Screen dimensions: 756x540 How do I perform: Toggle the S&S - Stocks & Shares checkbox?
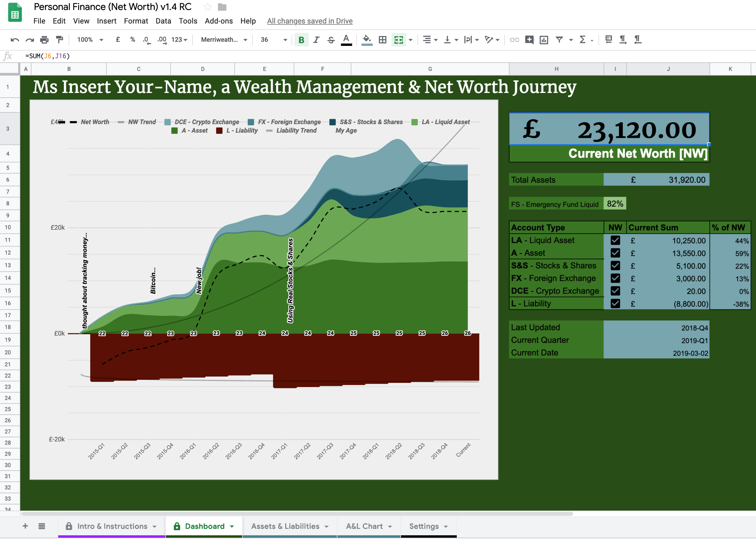pos(615,266)
